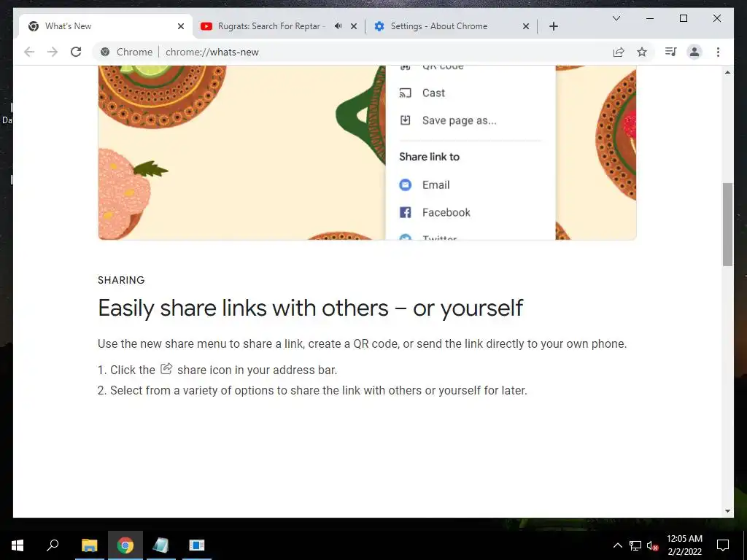Click the chrome://whats-new address field
Viewport: 747px width, 560px height.
212,52
